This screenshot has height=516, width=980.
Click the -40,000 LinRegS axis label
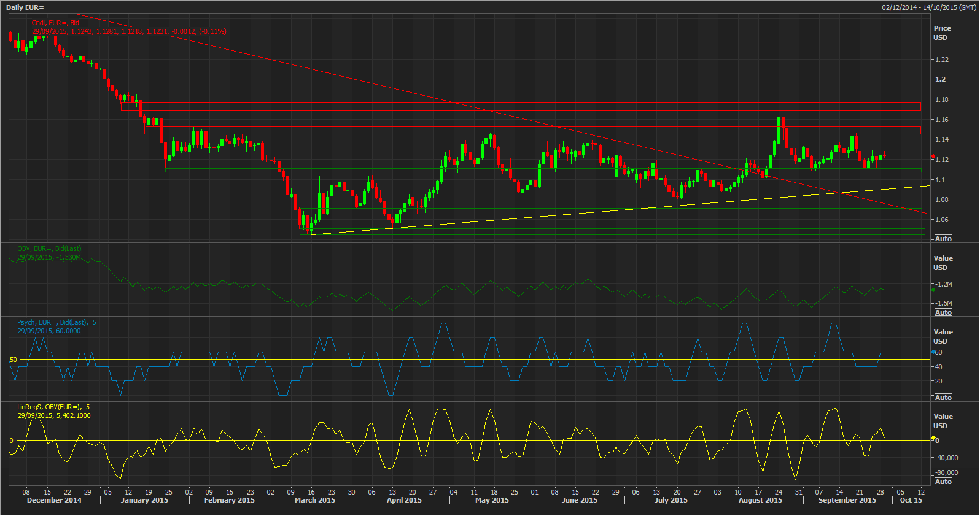947,458
